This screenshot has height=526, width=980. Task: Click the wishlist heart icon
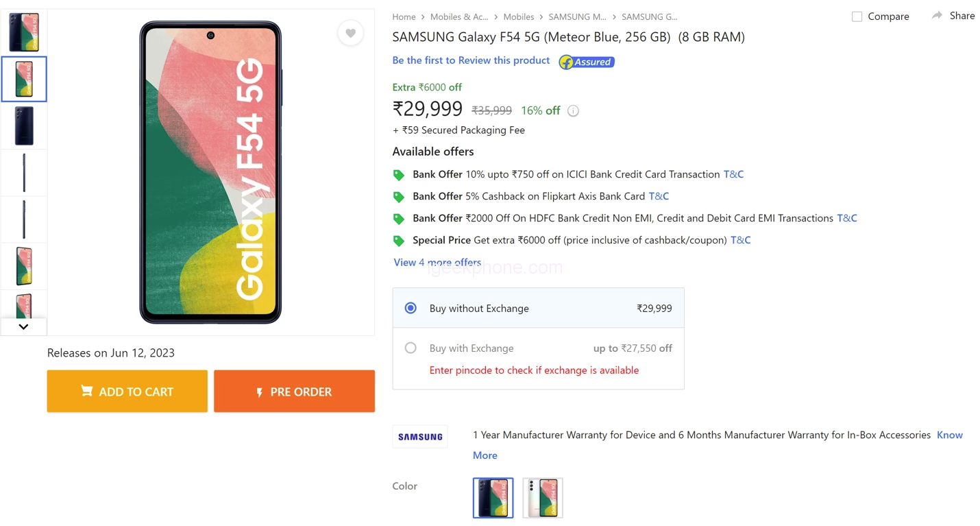(350, 33)
